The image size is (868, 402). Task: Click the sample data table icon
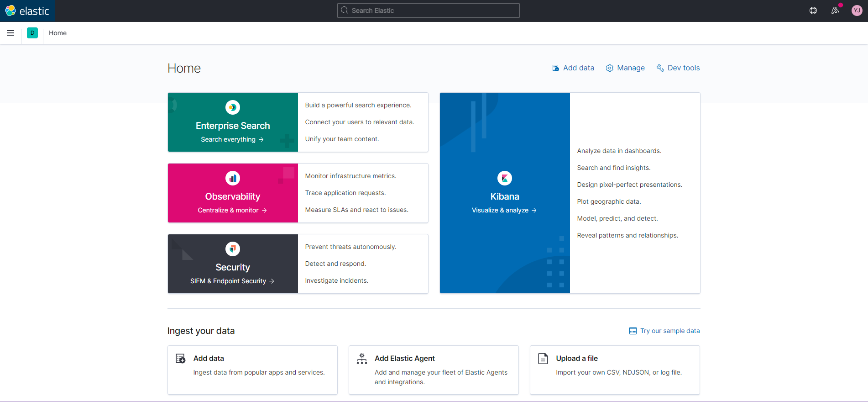633,331
